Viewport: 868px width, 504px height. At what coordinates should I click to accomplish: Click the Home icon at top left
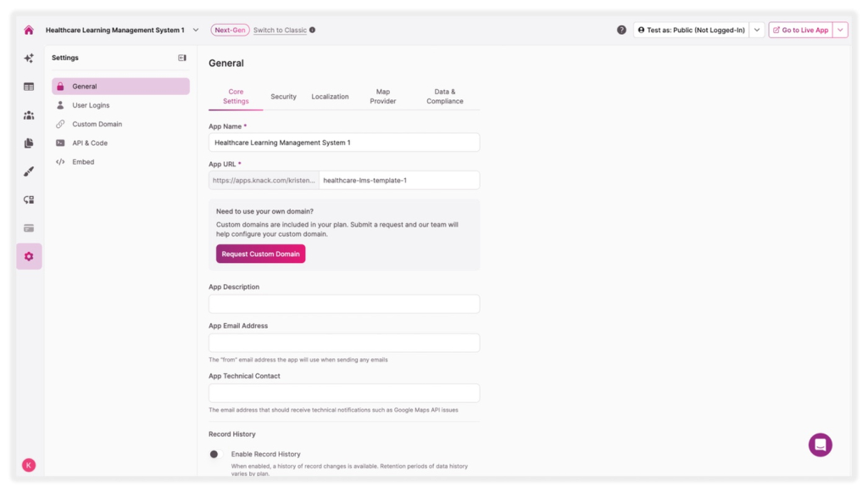[28, 28]
